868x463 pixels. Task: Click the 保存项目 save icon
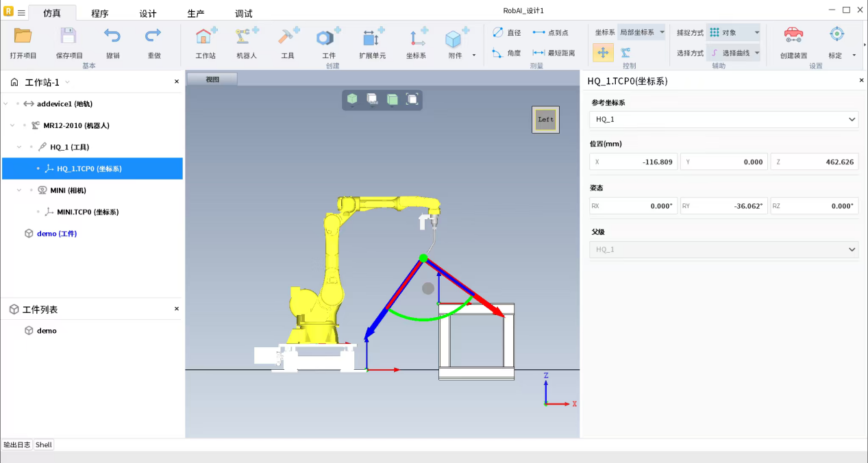(x=69, y=36)
